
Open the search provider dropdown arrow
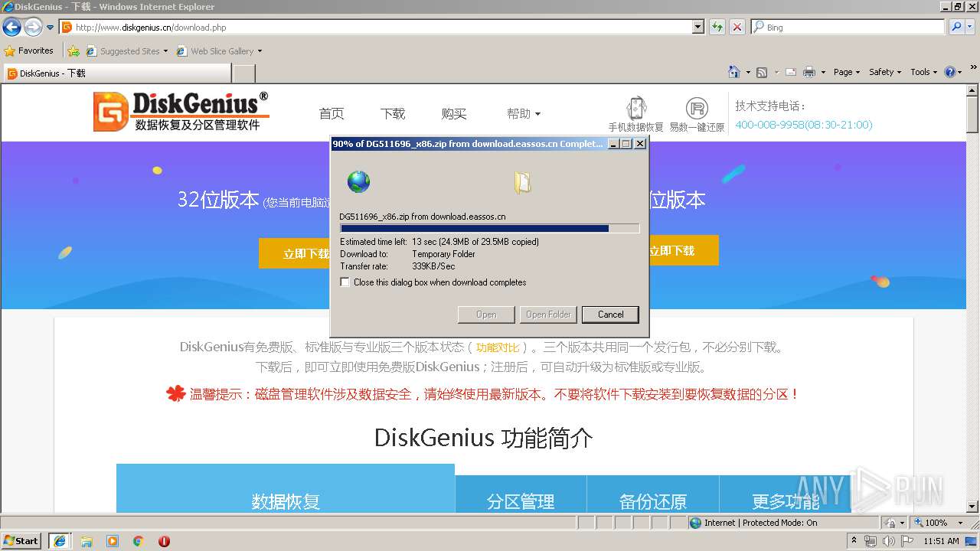pos(969,27)
